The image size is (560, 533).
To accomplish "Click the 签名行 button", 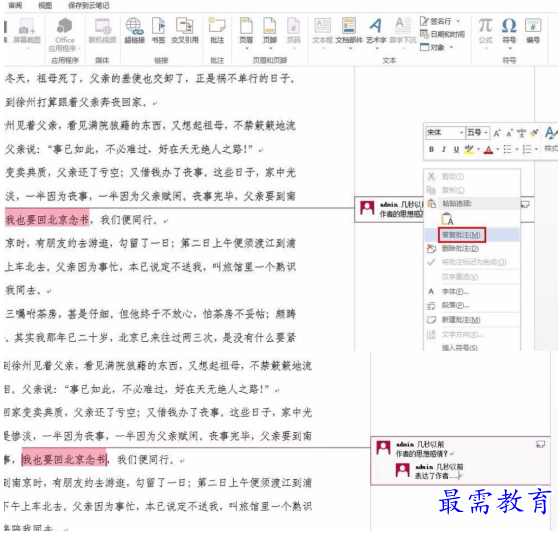I will [x=436, y=21].
